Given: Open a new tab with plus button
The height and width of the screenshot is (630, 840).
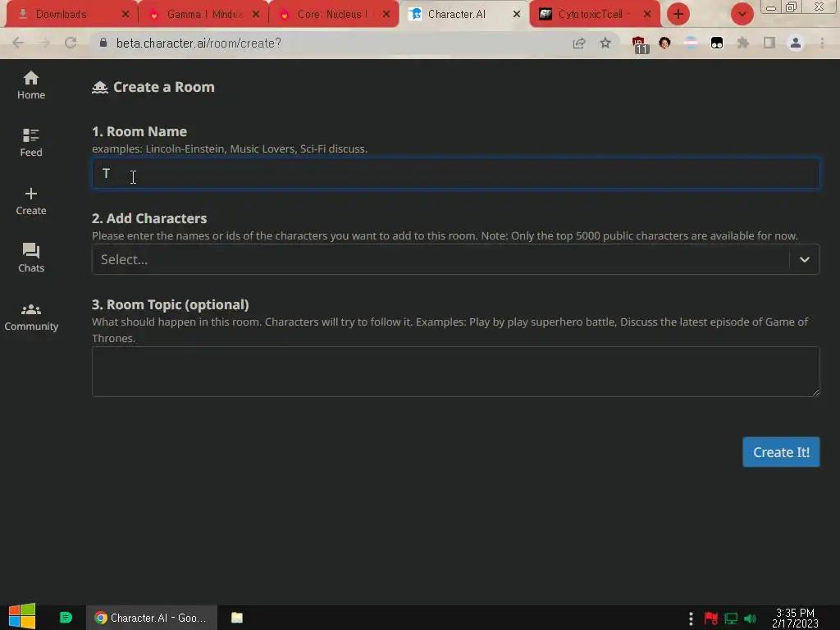Looking at the screenshot, I should click(678, 14).
